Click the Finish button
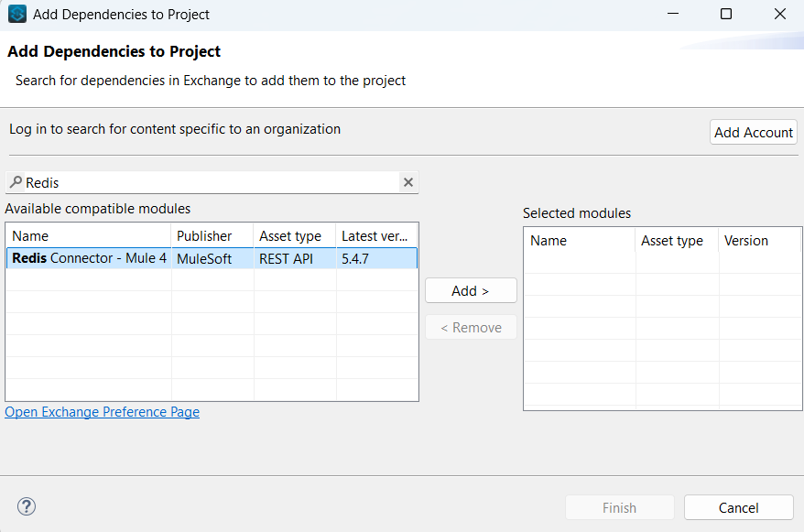The image size is (804, 532). point(619,507)
